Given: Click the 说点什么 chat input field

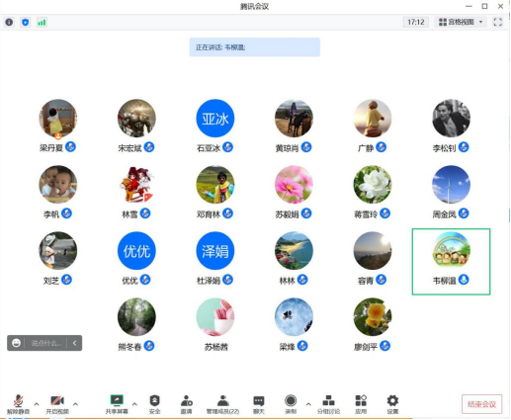Looking at the screenshot, I should [46, 343].
